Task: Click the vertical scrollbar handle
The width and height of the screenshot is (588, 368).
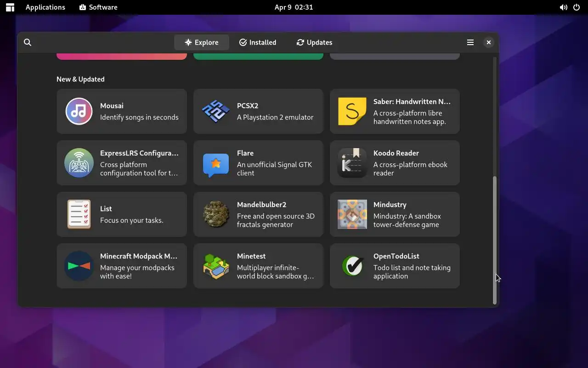Action: click(x=495, y=240)
